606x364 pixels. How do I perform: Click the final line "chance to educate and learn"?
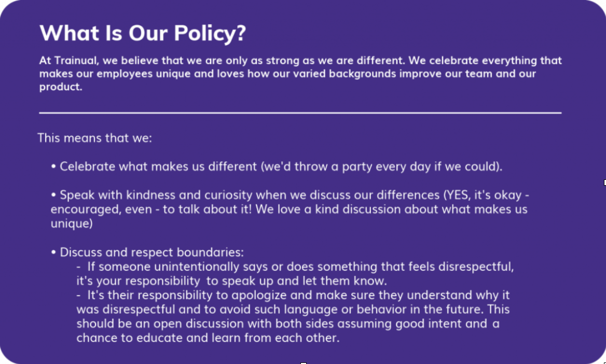coord(208,338)
